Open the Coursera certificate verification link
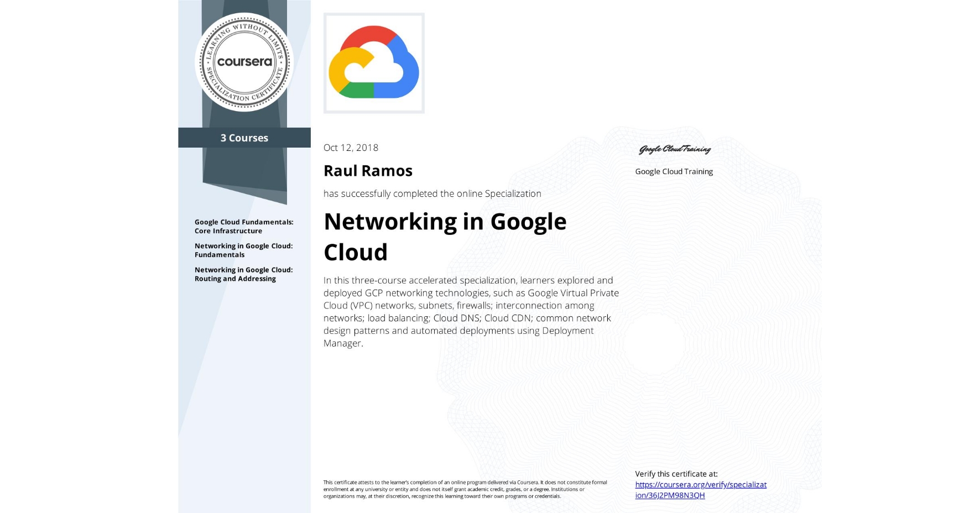 [x=701, y=490]
